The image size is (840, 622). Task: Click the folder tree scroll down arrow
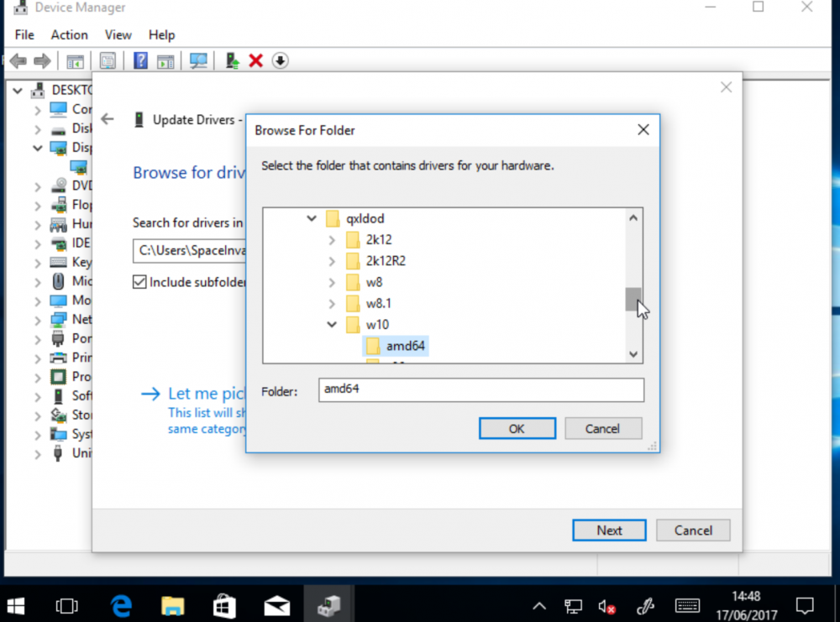point(633,354)
